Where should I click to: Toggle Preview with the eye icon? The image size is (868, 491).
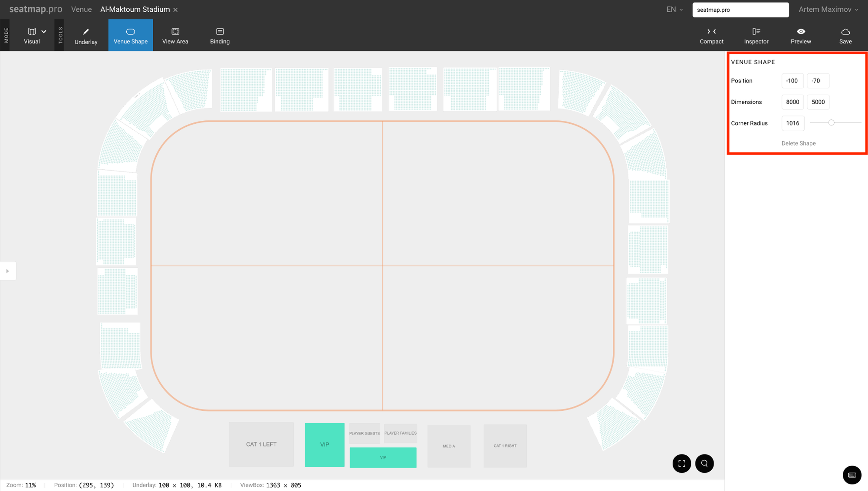pos(801,36)
